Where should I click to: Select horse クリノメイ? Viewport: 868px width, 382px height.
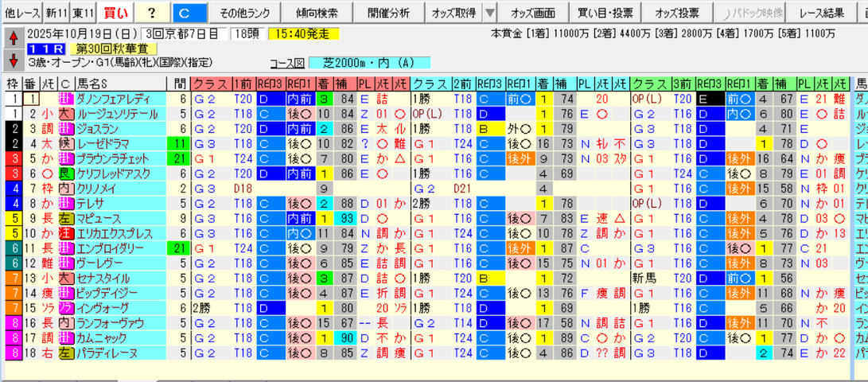pos(121,189)
